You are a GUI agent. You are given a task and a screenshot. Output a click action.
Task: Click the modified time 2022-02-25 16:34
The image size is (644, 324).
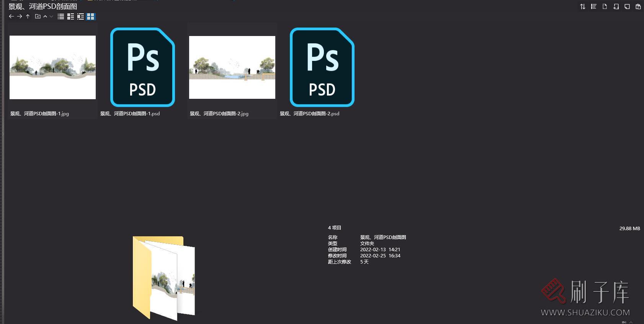click(380, 256)
